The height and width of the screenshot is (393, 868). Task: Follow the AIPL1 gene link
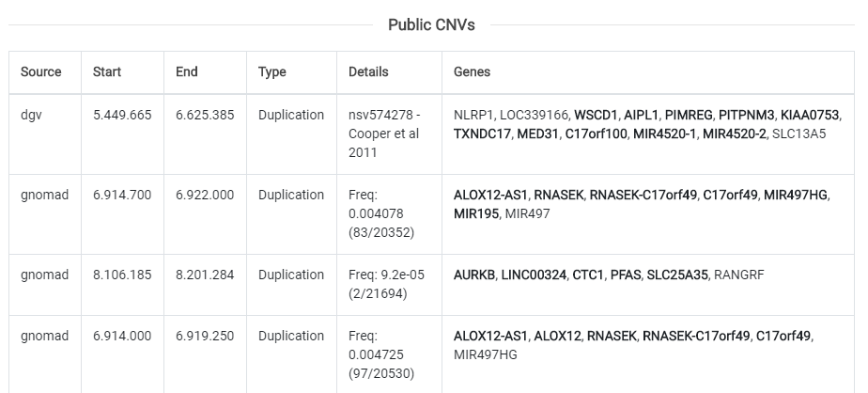click(641, 115)
